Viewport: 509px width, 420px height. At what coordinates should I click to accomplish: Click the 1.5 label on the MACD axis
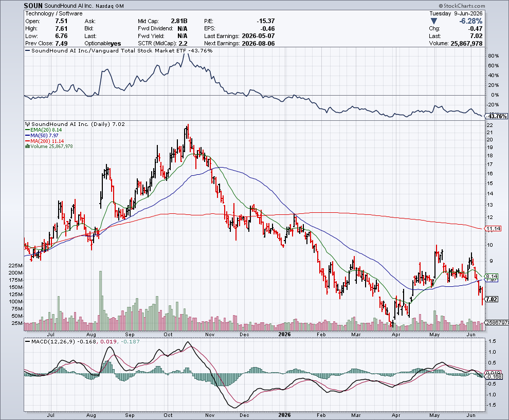pos(492,341)
